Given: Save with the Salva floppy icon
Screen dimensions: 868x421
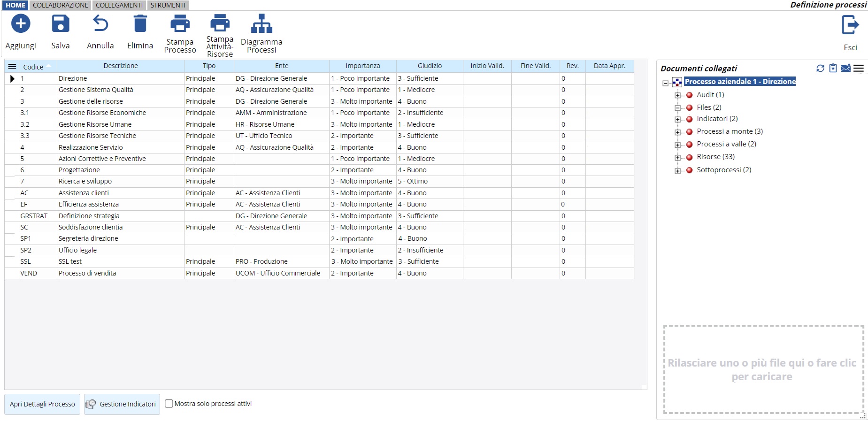Looking at the screenshot, I should [x=61, y=24].
